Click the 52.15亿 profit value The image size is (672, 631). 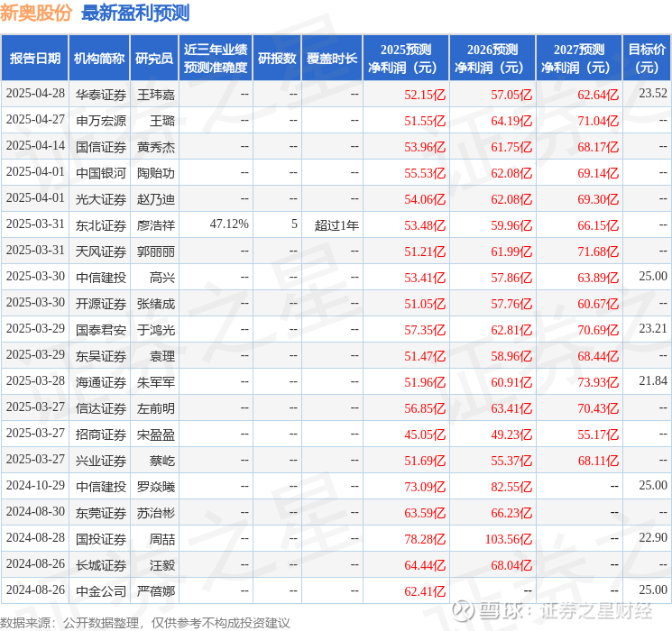tap(425, 95)
